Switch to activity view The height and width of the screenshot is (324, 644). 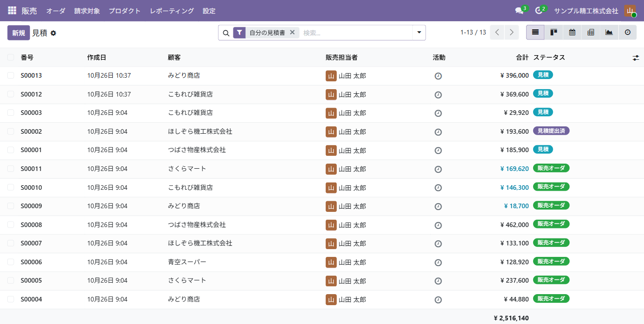(627, 32)
